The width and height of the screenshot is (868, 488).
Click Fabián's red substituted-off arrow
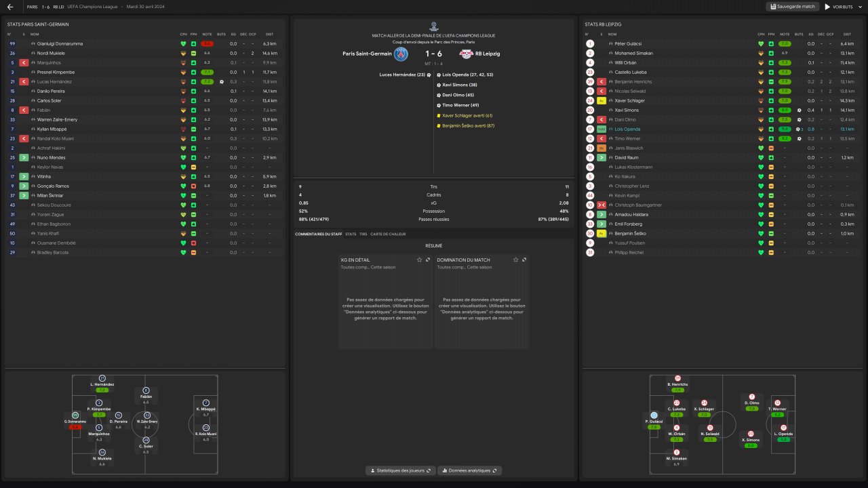click(24, 110)
